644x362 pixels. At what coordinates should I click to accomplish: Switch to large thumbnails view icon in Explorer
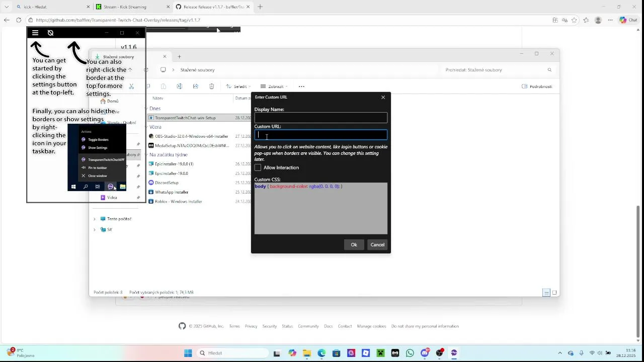coord(554,293)
